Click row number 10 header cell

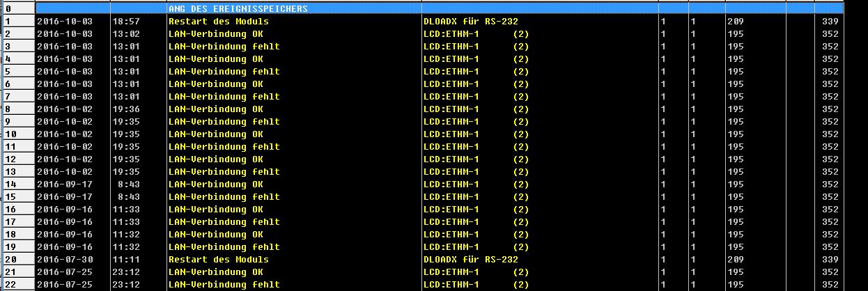[17, 134]
